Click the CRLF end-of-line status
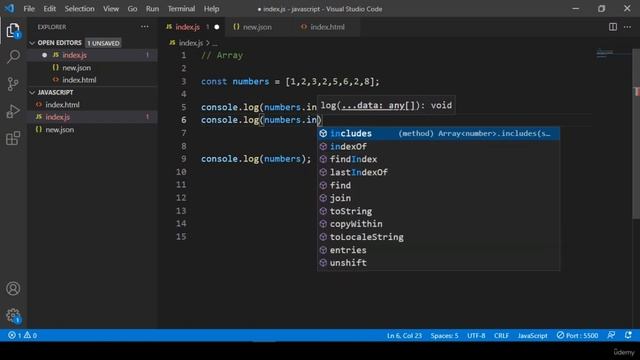 coord(501,336)
